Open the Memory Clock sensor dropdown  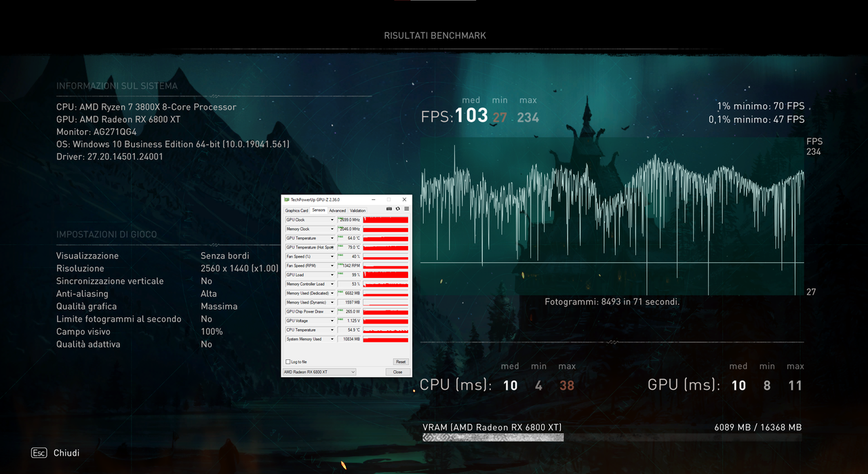pos(332,229)
